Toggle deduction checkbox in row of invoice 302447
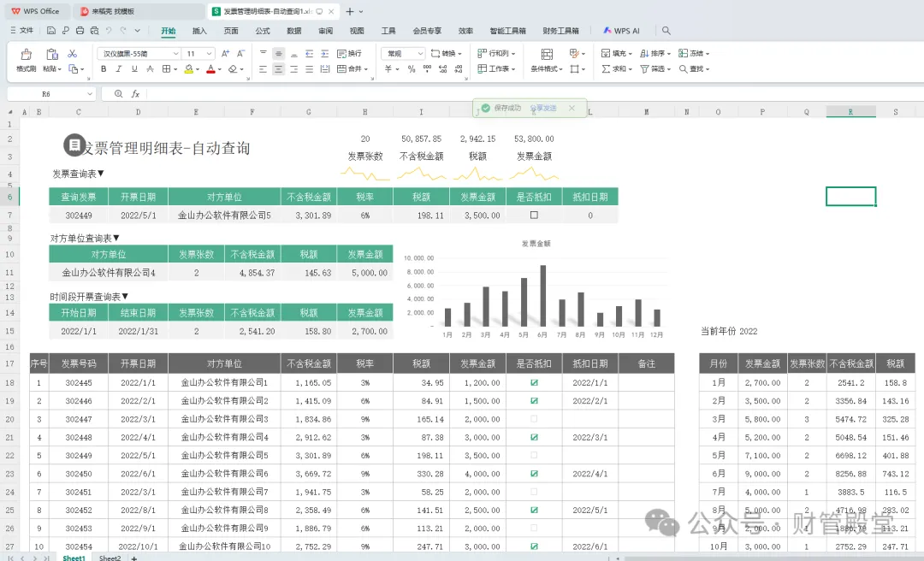This screenshot has width=924, height=561. tap(534, 419)
